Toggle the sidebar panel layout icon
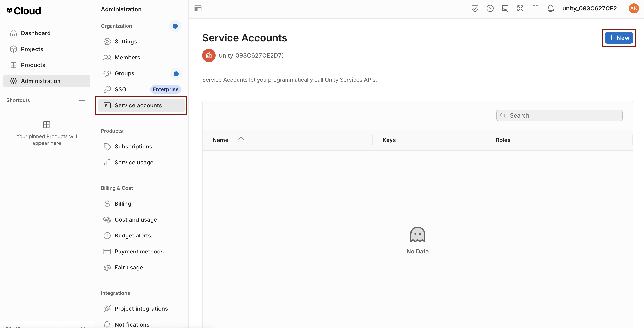The width and height of the screenshot is (644, 328). tap(198, 8)
